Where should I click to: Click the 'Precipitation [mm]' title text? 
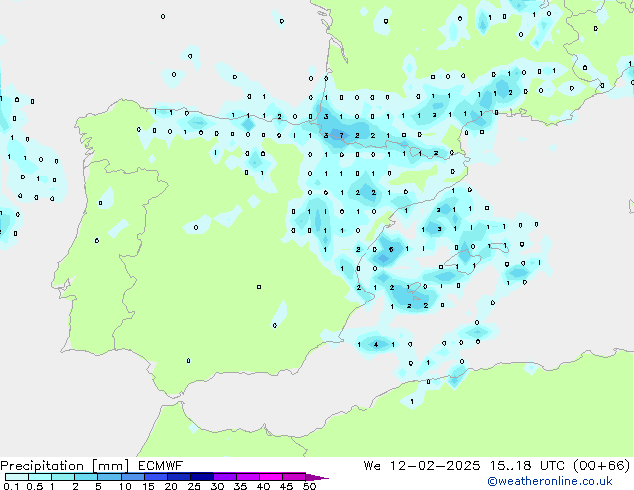(65, 466)
